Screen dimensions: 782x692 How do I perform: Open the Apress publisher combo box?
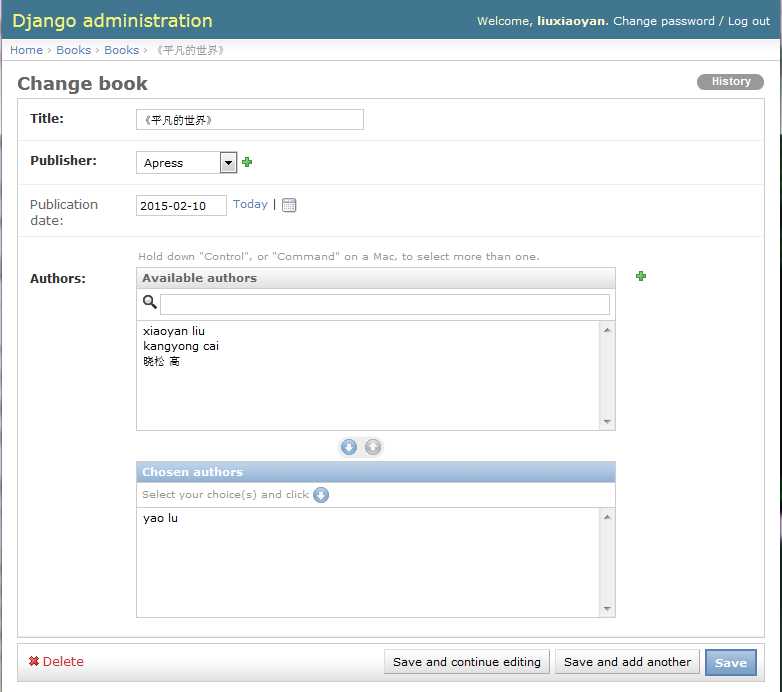point(187,163)
